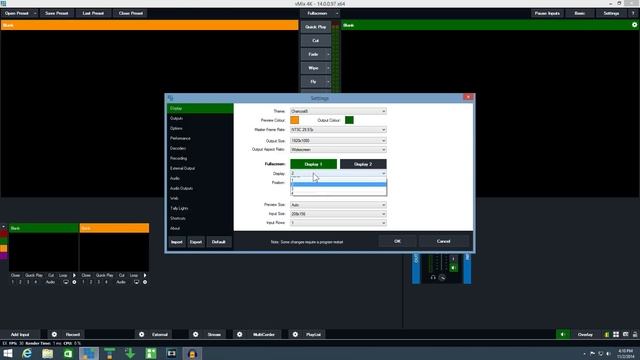Click the system tray flag icon
640x360 pixels.
pos(592,353)
